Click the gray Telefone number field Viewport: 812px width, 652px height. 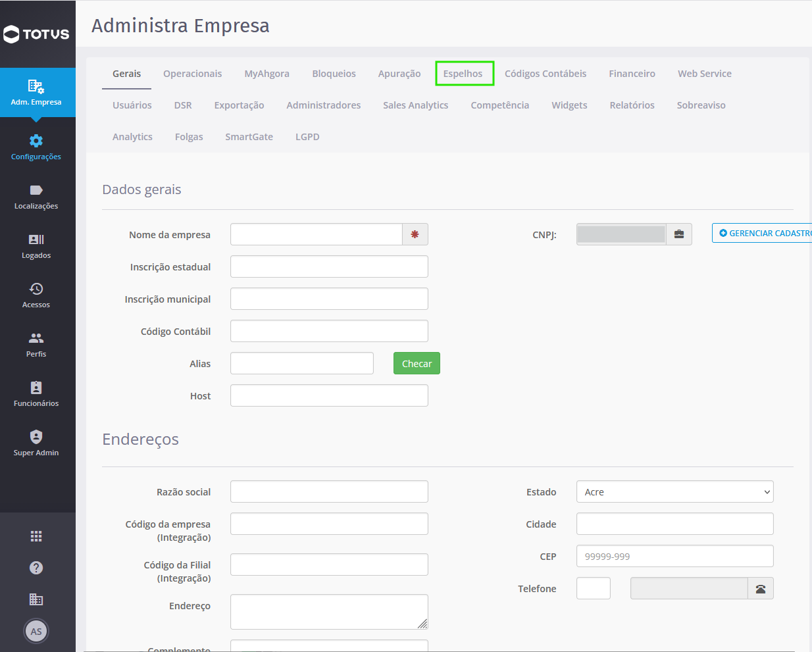point(689,588)
